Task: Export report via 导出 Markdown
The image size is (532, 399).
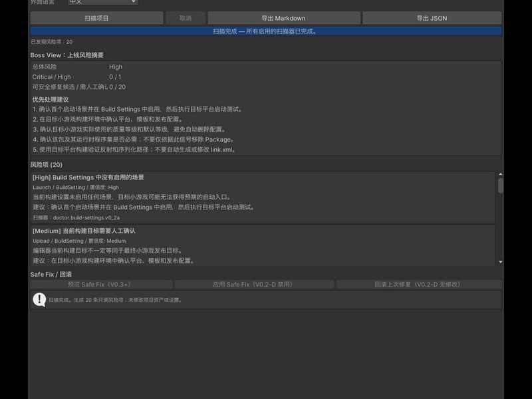Action: 284,18
